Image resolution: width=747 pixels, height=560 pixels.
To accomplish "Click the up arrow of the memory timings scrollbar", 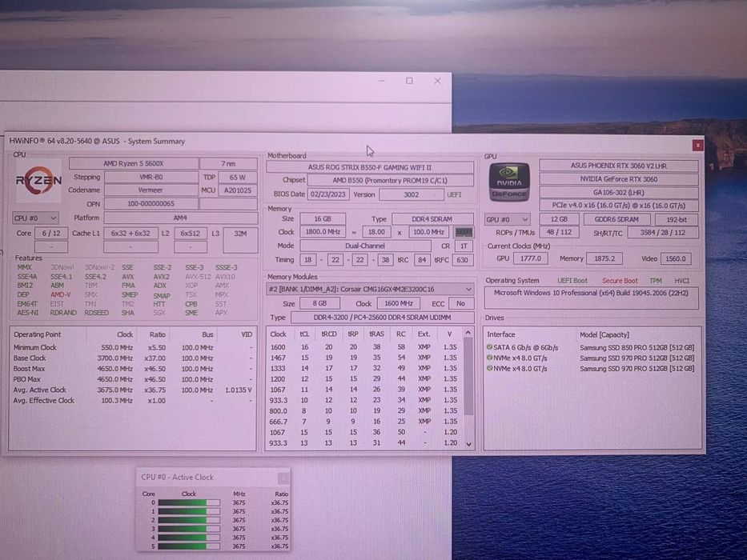I will [468, 333].
